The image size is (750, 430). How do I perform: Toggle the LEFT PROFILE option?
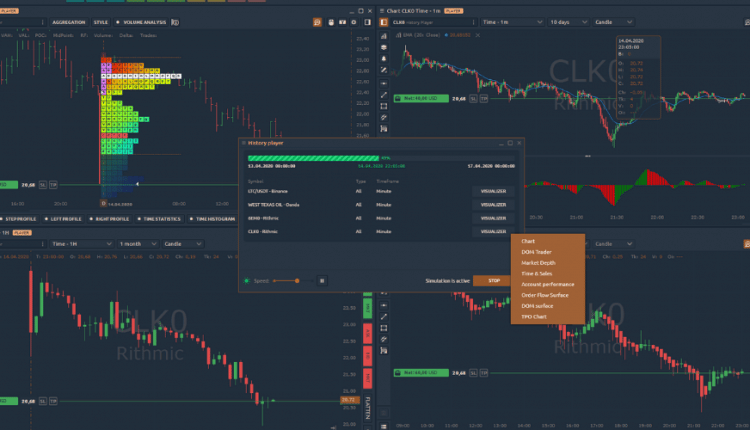click(63, 219)
